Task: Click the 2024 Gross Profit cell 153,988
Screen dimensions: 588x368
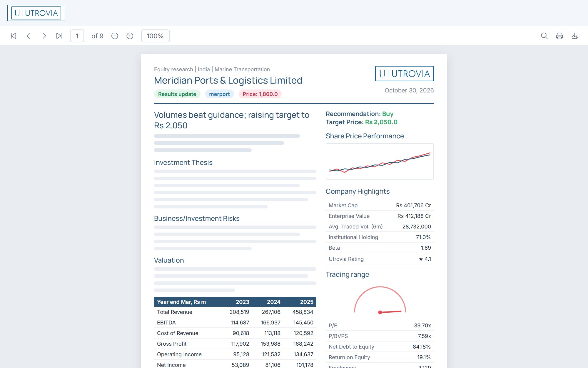Action: click(270, 344)
